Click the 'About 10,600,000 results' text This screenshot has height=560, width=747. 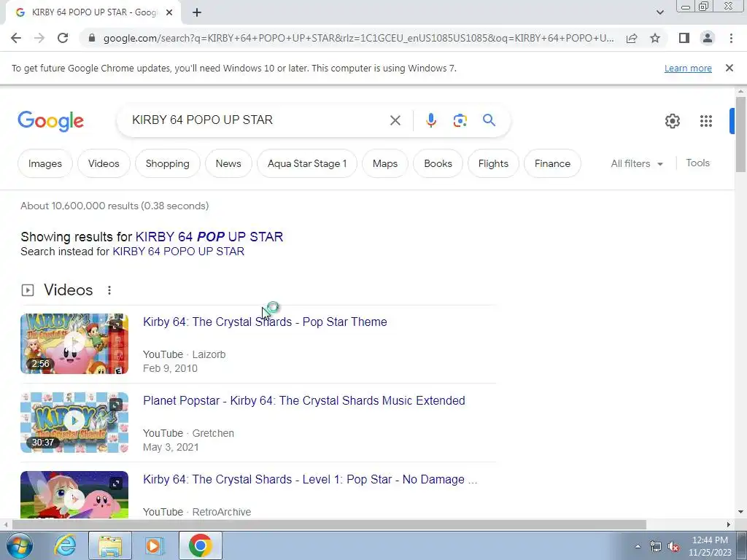pos(115,206)
